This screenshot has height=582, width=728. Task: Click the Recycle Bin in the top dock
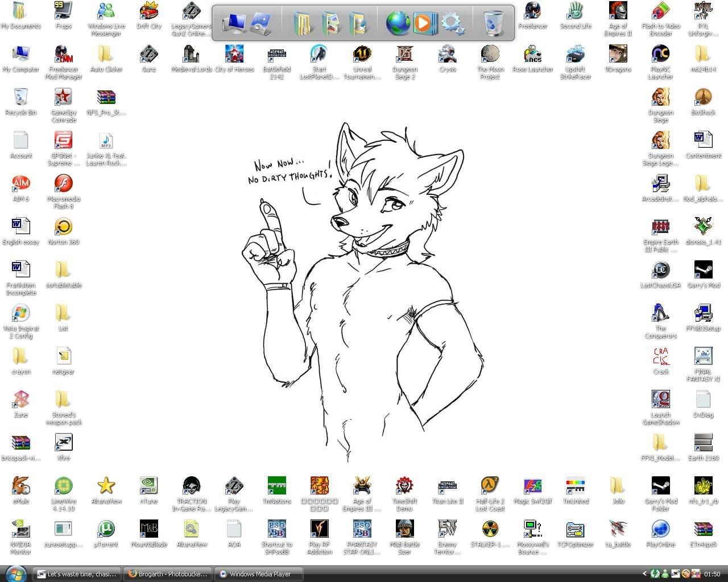point(492,23)
